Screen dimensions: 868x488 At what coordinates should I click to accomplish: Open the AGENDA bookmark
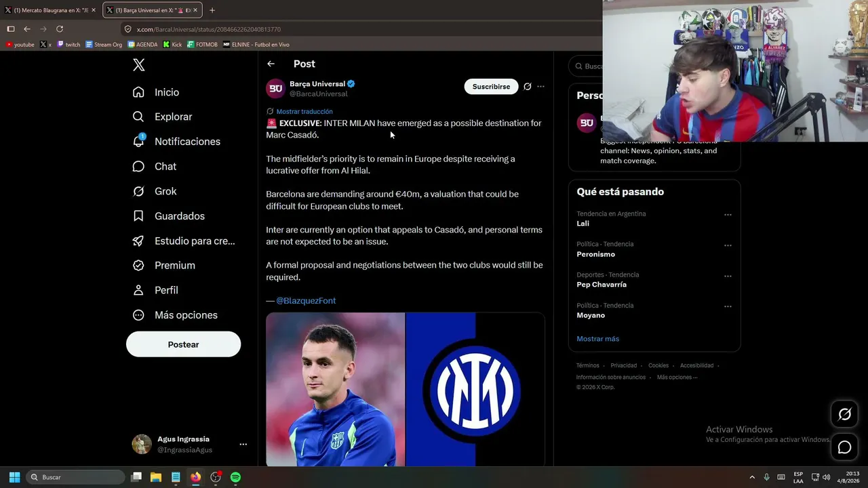click(x=142, y=45)
